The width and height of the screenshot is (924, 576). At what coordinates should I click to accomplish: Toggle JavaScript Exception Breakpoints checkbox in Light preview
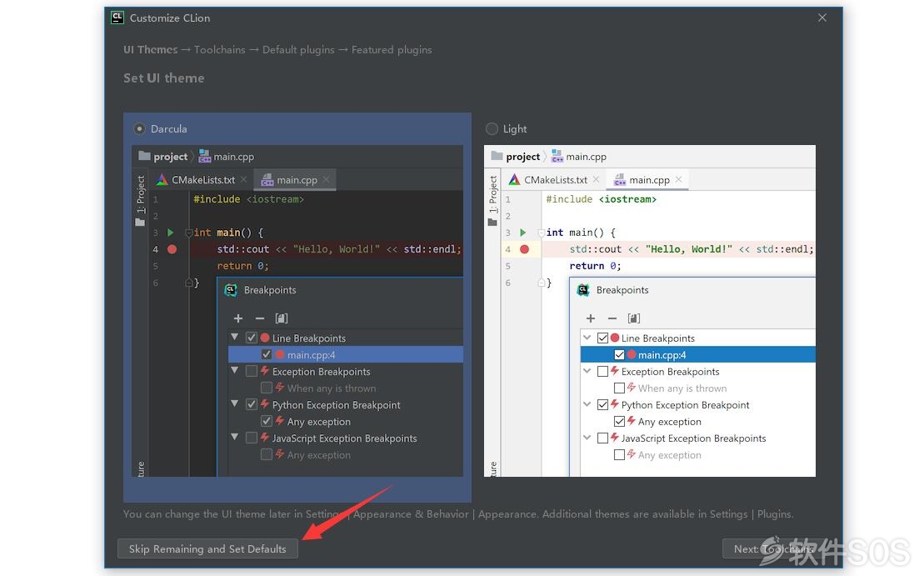(602, 438)
